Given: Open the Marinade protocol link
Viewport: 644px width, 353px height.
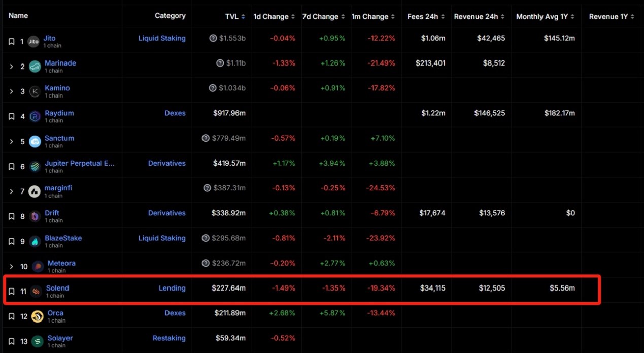Looking at the screenshot, I should (60, 63).
